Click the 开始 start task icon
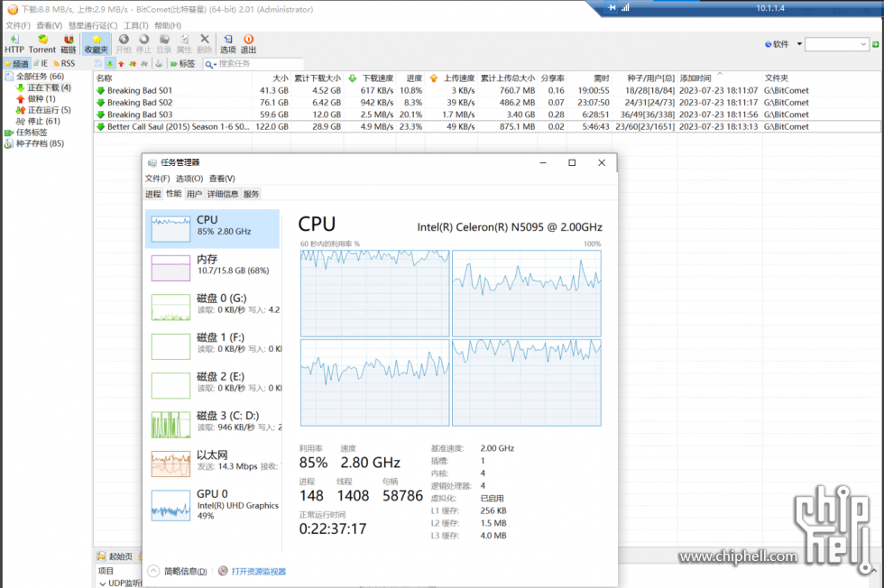884x588 pixels. pyautogui.click(x=124, y=43)
